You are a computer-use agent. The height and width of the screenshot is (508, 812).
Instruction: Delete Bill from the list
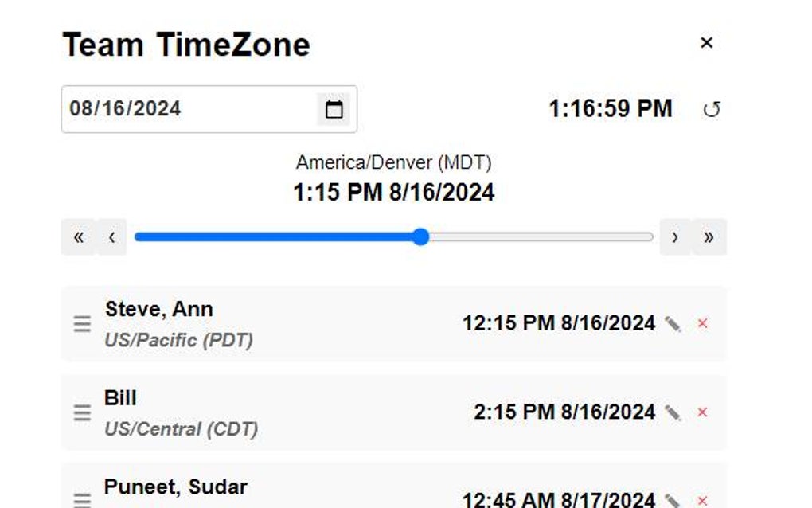[x=704, y=412]
